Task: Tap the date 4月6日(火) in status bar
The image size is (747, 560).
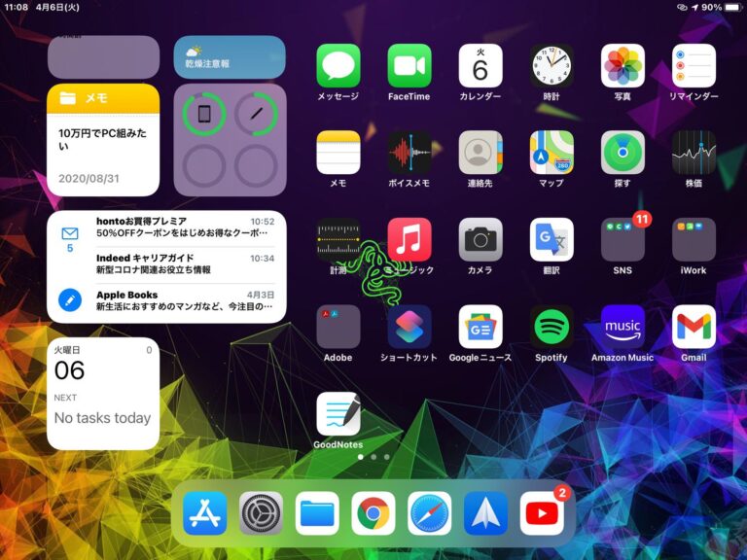Action: (57, 7)
